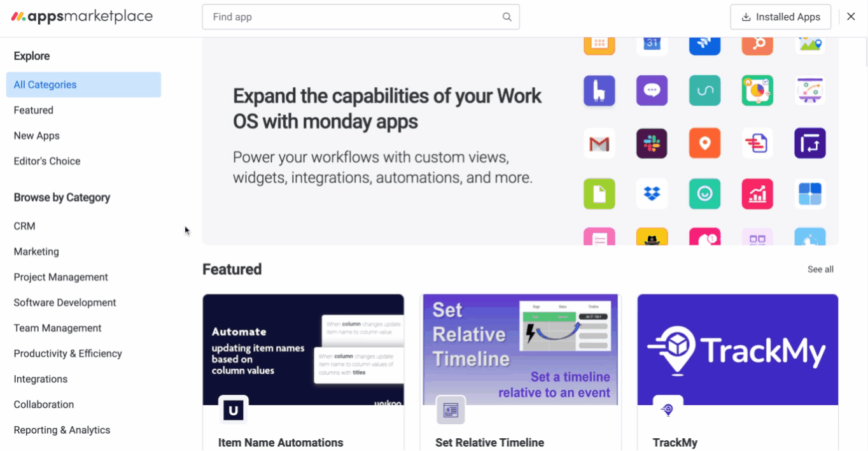Click the Item Name Automations title
868x451 pixels.
pos(281,443)
